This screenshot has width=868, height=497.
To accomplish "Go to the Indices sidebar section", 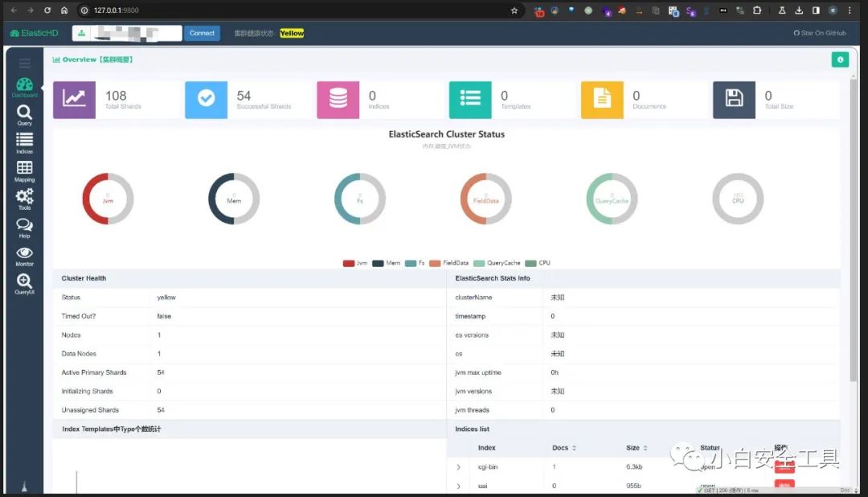I will (x=24, y=143).
